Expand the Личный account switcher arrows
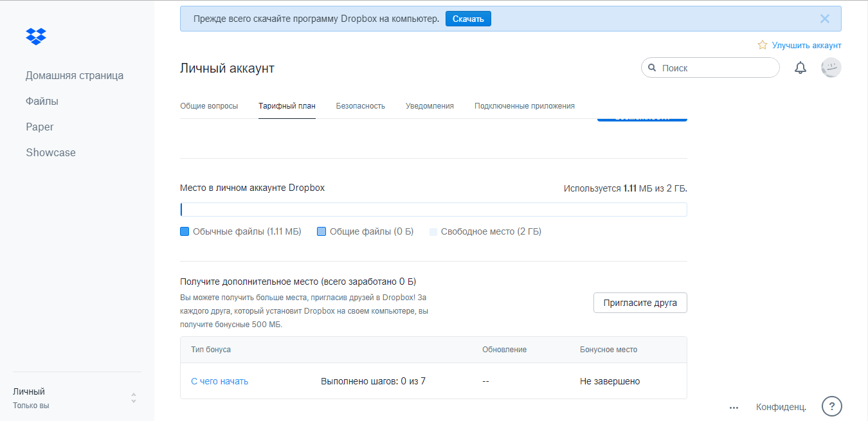 pyautogui.click(x=134, y=398)
